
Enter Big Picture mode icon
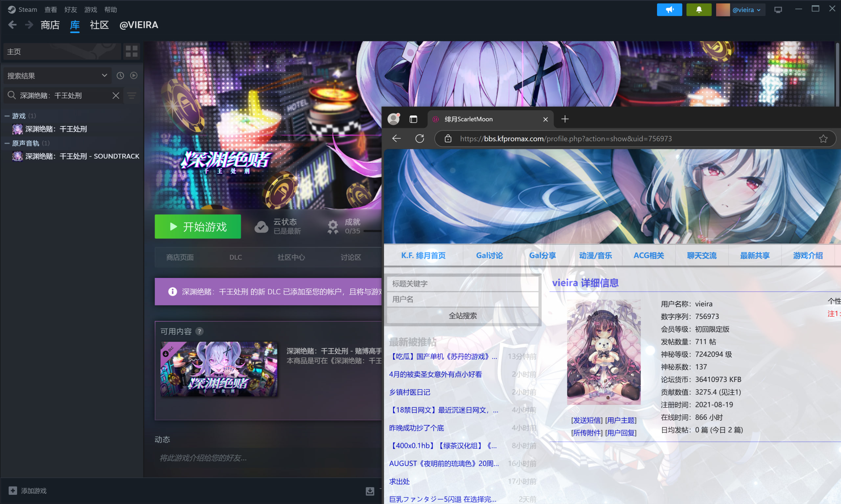[x=778, y=10]
